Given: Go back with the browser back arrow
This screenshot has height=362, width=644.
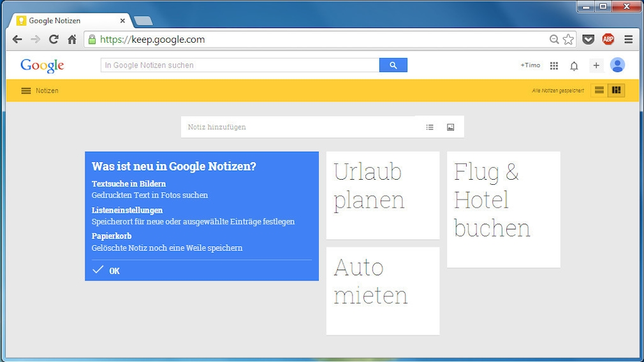Looking at the screenshot, I should click(17, 40).
